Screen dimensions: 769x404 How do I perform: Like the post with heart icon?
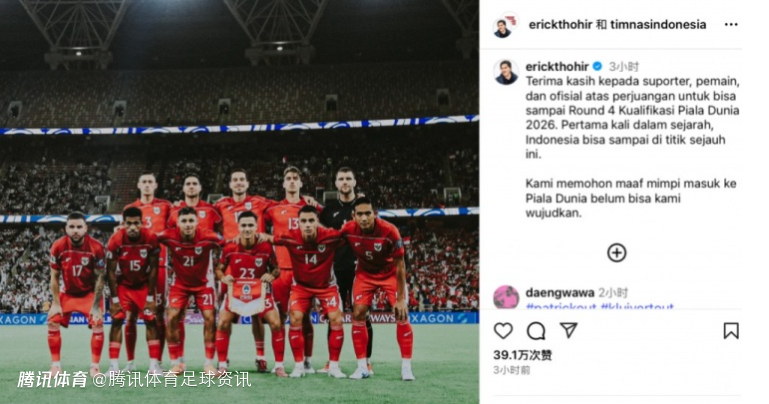click(503, 331)
